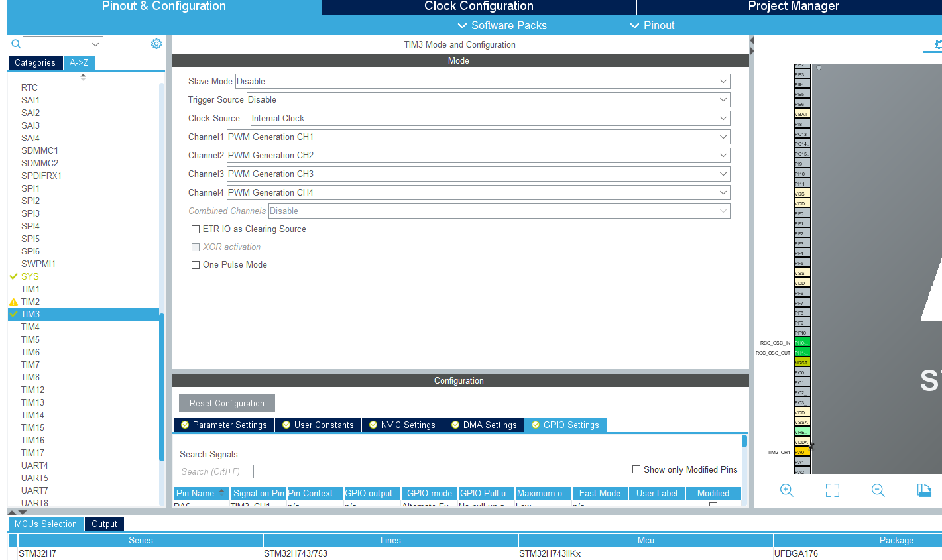Select TIM2 in the peripheral list

30,302
